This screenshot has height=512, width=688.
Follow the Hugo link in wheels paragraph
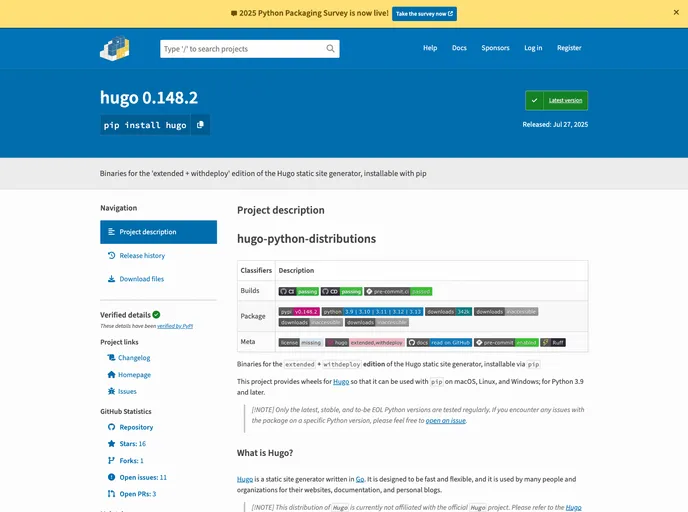[x=341, y=381]
